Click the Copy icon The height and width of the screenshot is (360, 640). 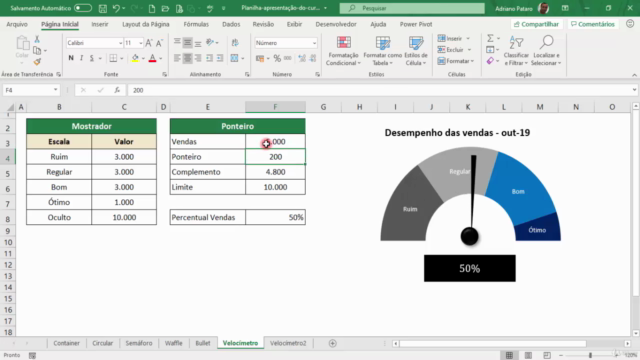(37, 50)
